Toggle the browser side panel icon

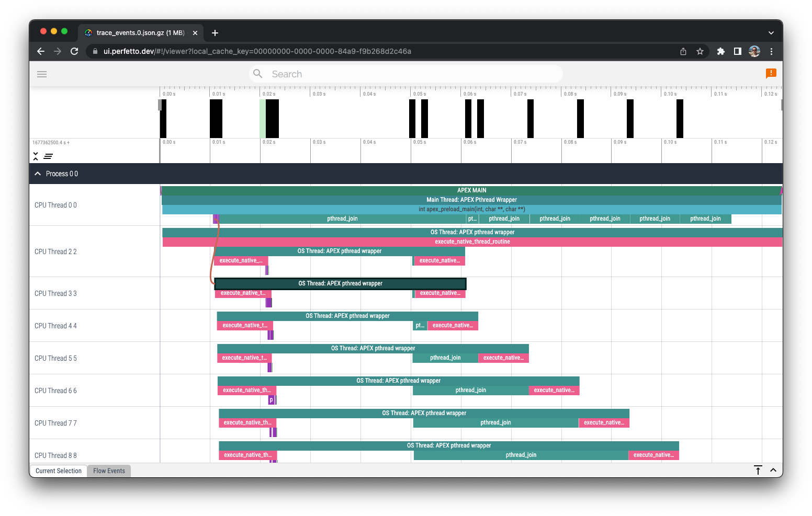[738, 51]
